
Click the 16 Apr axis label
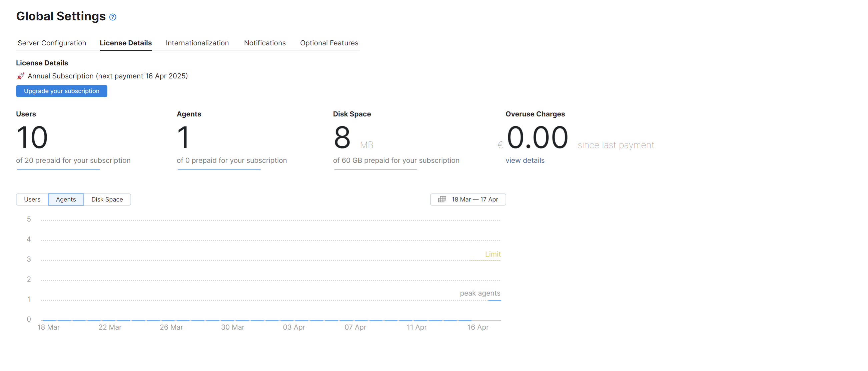478,327
